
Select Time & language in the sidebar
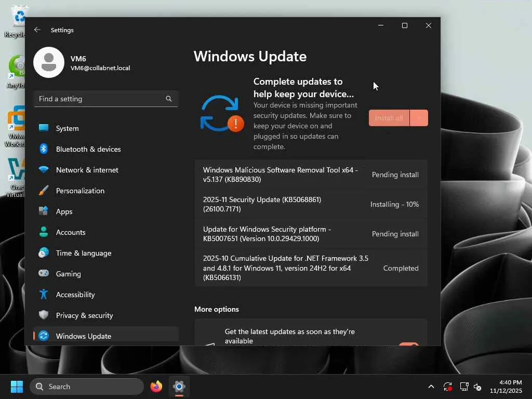(106, 253)
